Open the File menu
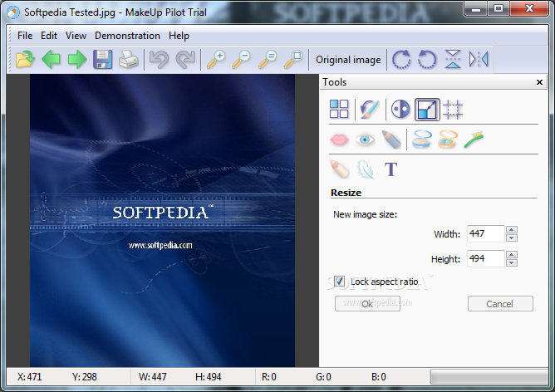 coord(25,36)
